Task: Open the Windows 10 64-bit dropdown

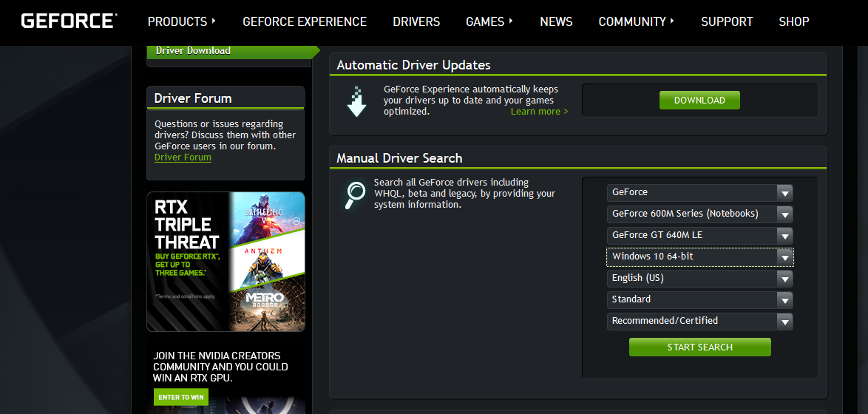Action: 699,257
